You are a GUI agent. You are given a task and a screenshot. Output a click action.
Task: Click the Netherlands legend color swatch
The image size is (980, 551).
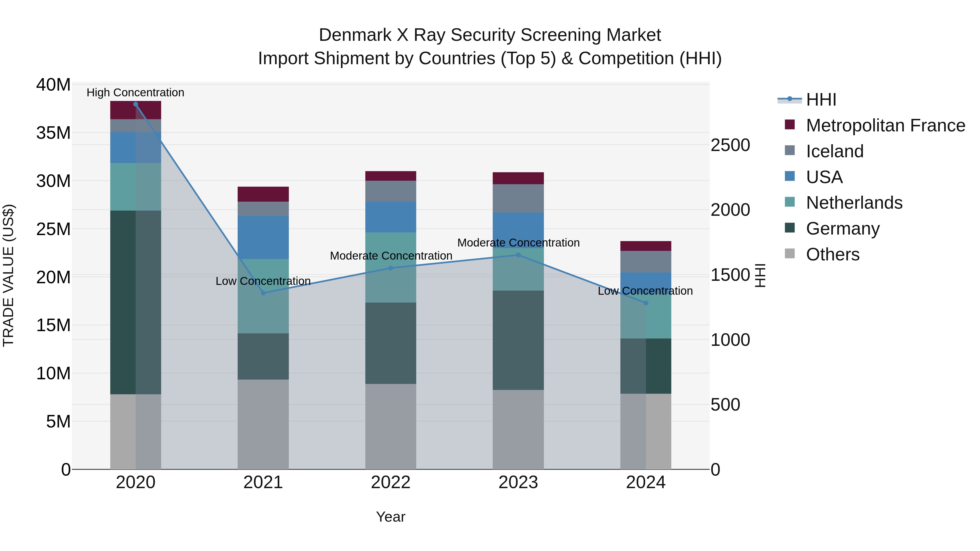tap(790, 202)
